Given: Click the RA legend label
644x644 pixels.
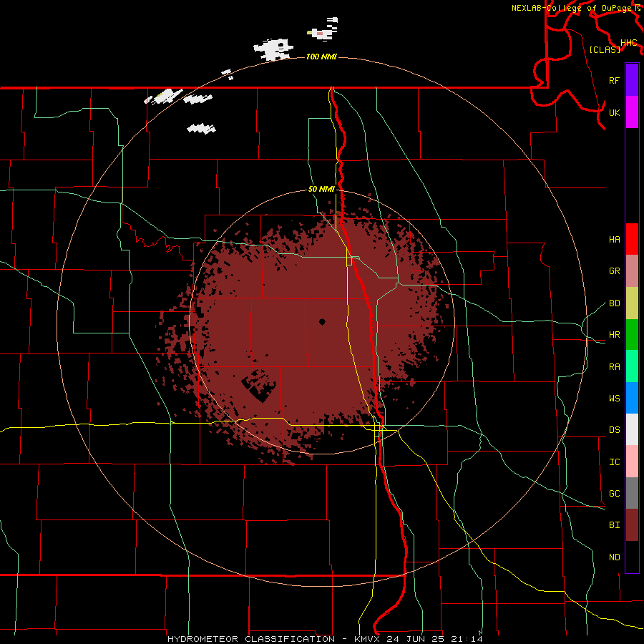Looking at the screenshot, I should (614, 367).
